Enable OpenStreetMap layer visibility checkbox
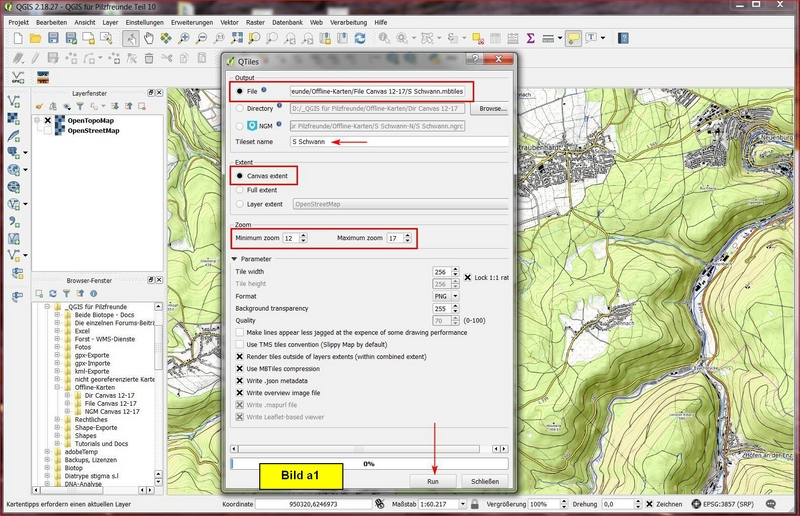 (x=47, y=131)
